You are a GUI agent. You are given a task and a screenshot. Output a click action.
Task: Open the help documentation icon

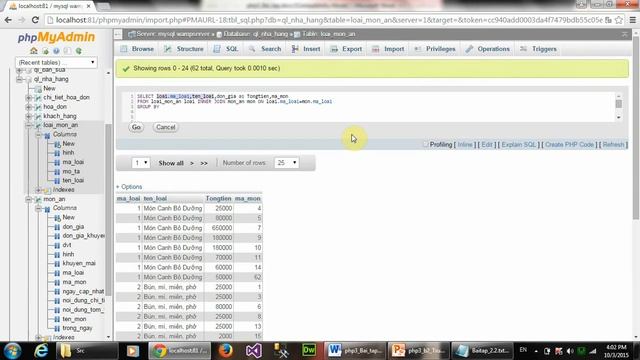coord(56,51)
